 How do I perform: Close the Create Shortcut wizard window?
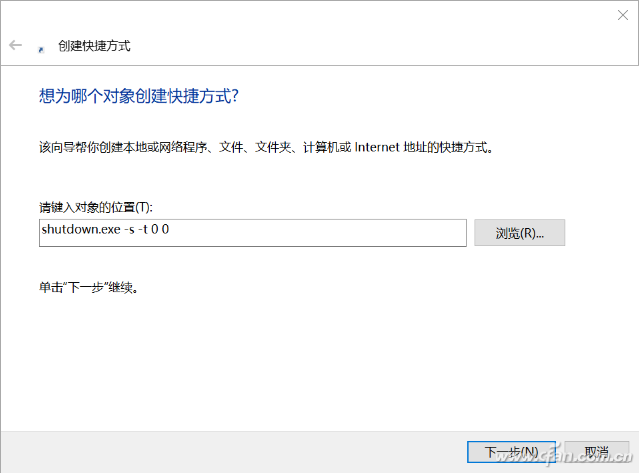coord(622,15)
